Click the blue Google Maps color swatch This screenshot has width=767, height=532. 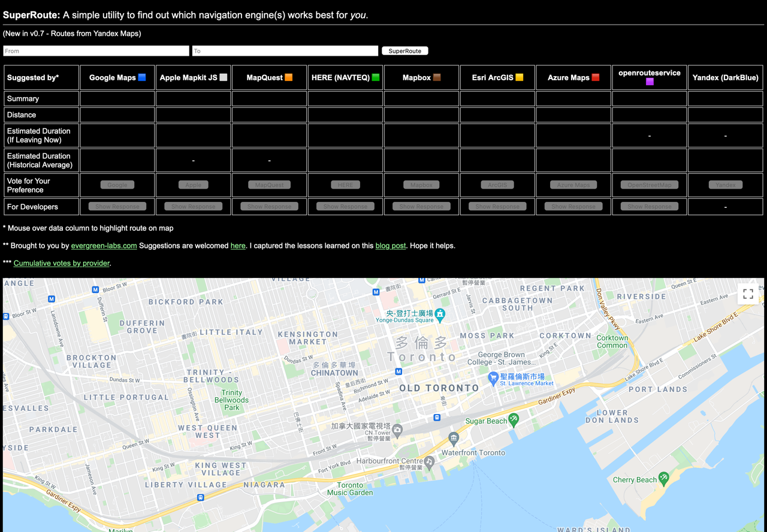coord(142,77)
